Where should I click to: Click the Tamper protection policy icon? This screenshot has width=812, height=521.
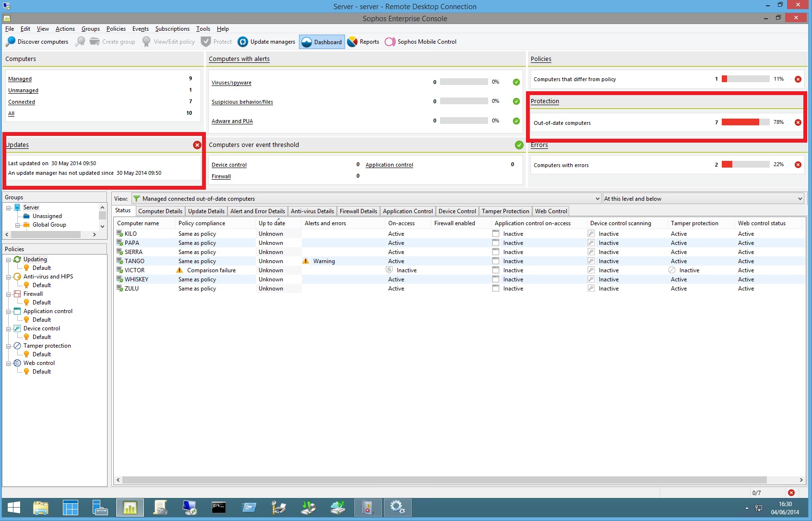click(x=17, y=346)
